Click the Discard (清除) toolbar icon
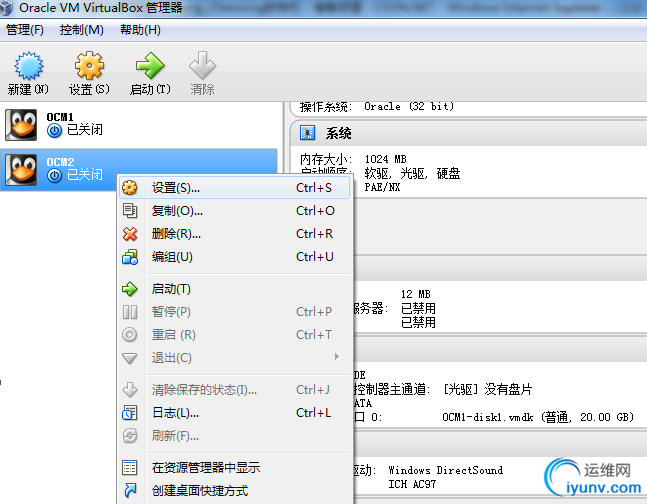Viewport: 647px width, 504px height. [x=202, y=65]
